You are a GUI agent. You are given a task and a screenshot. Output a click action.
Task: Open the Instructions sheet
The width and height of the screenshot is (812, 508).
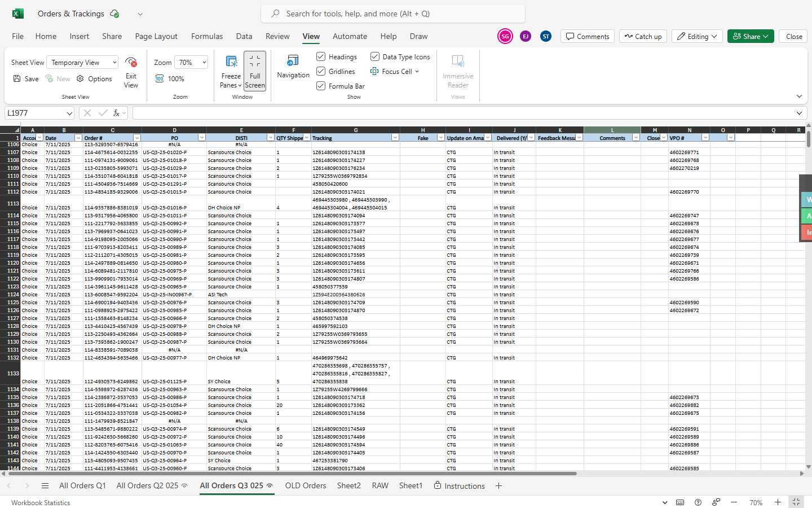point(459,485)
